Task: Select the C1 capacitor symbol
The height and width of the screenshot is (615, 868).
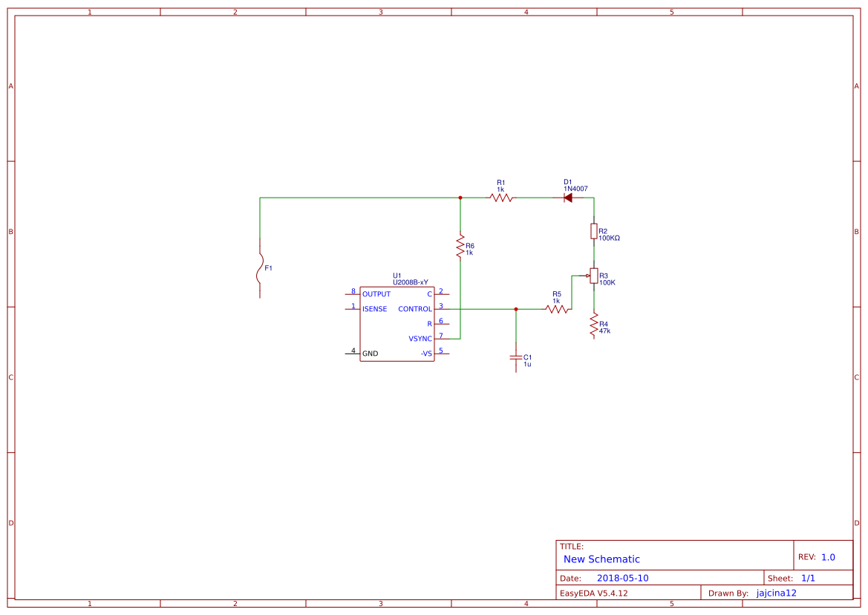Action: click(516, 357)
